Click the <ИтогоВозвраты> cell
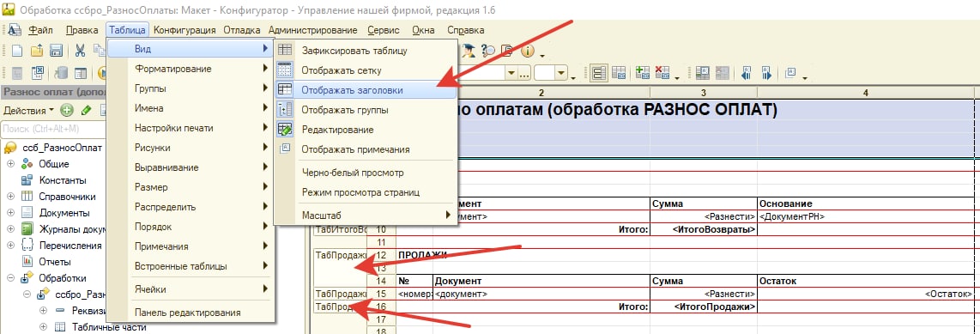 [703, 229]
